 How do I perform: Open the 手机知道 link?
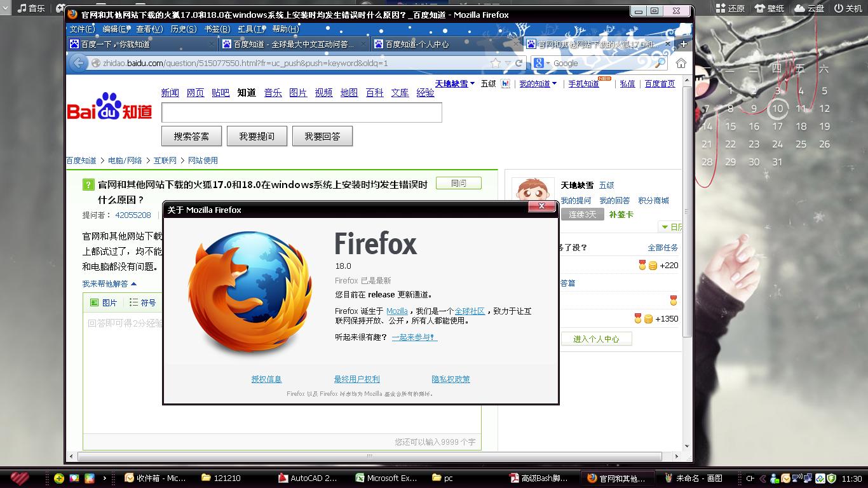583,83
